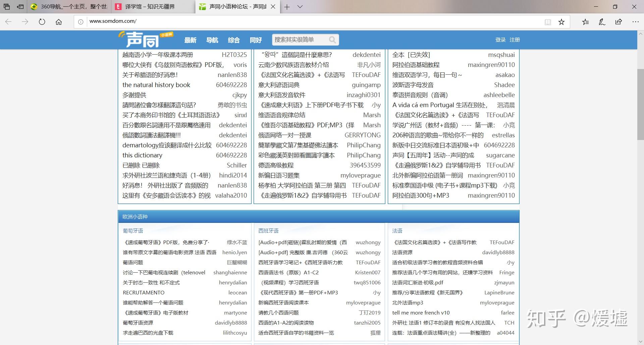Open post 越南语小学一年级课本两册
The image size is (644, 345).
158,55
